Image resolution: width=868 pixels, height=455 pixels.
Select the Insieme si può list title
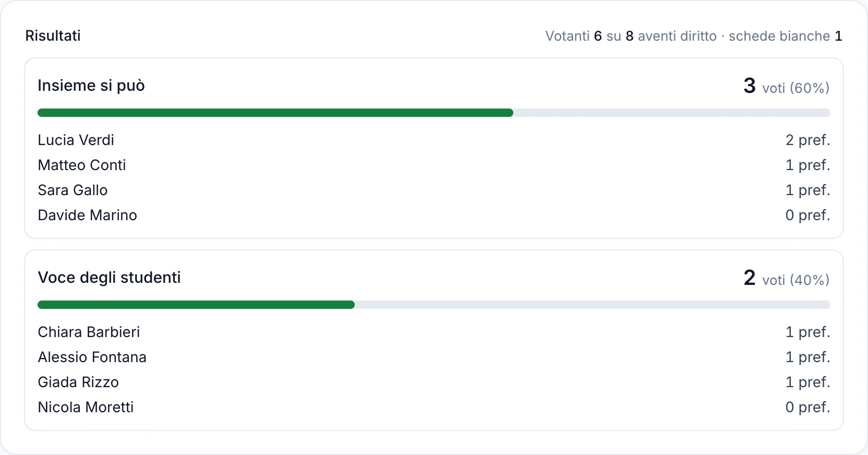pyautogui.click(x=91, y=86)
